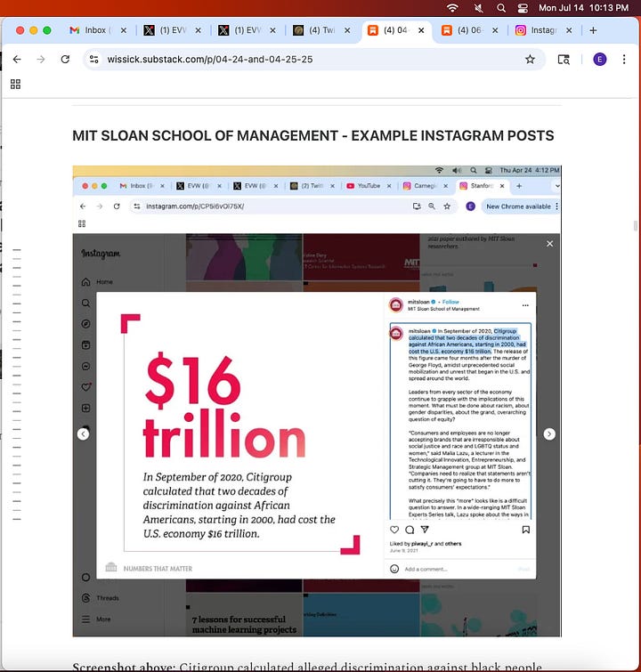Screen dimensions: 641x672
Task: Go forward in browser history
Action: [x=41, y=59]
